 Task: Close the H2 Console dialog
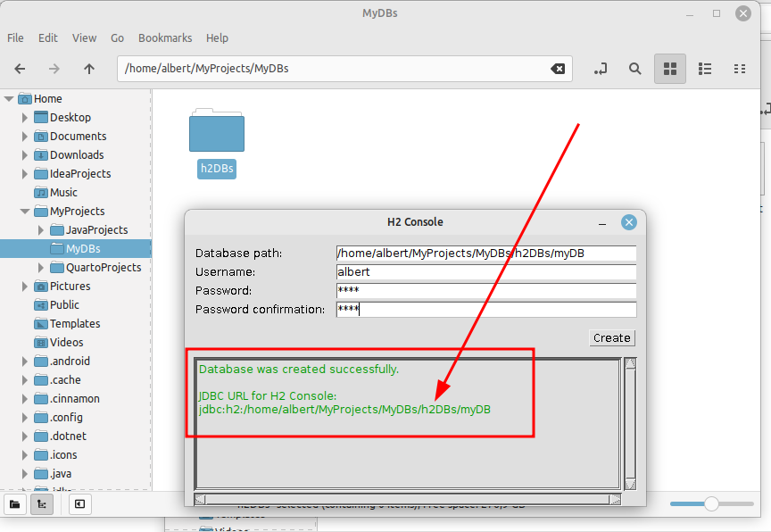[x=628, y=222]
